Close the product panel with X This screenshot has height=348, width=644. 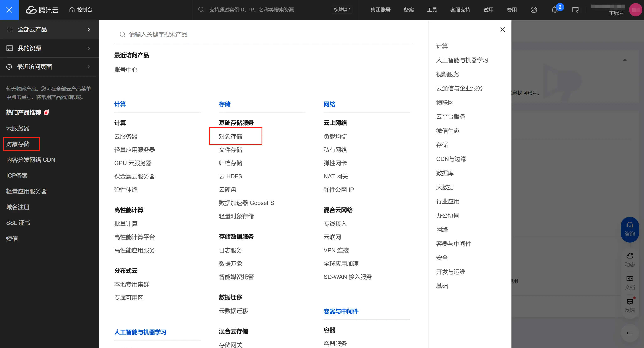[x=503, y=29]
